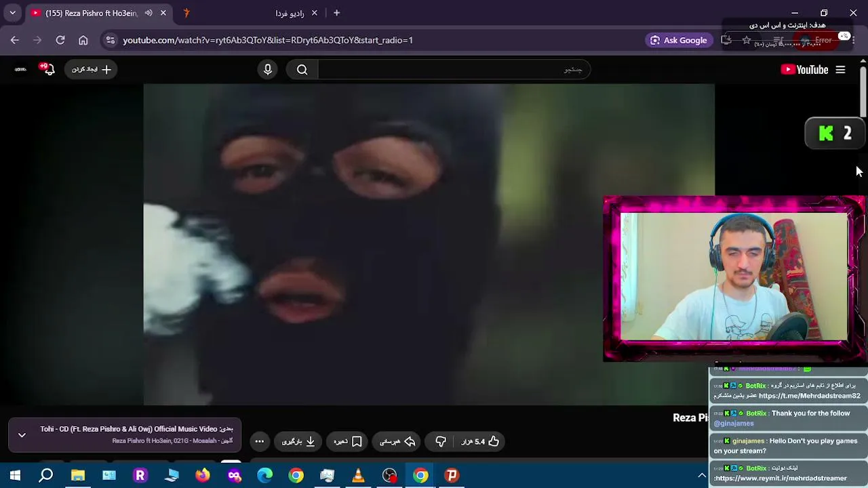Open the browser home page
Screen dimensions: 868x488
83,40
